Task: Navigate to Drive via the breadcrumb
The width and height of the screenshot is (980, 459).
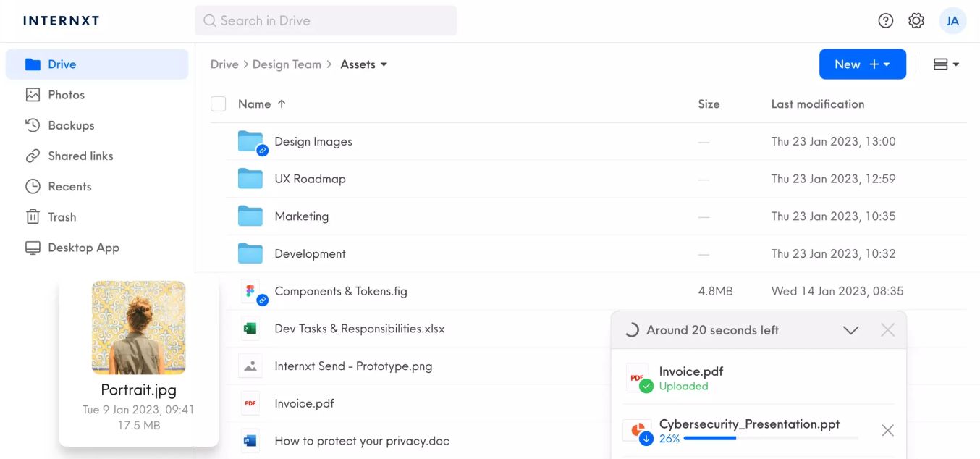Action: pyautogui.click(x=224, y=64)
